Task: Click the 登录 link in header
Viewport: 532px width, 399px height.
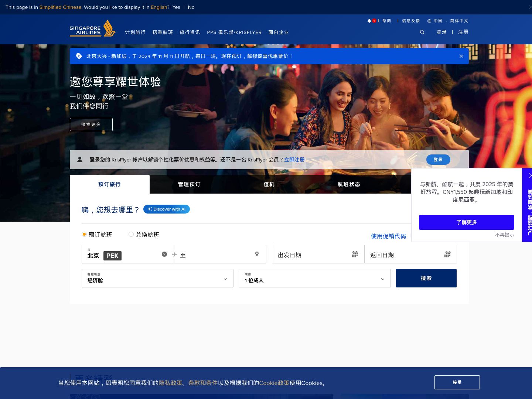Action: coord(441,32)
